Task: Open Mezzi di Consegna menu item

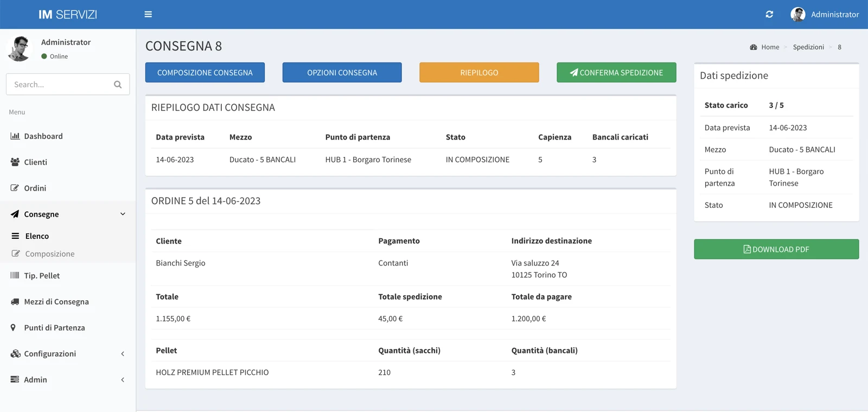Action: [68, 302]
